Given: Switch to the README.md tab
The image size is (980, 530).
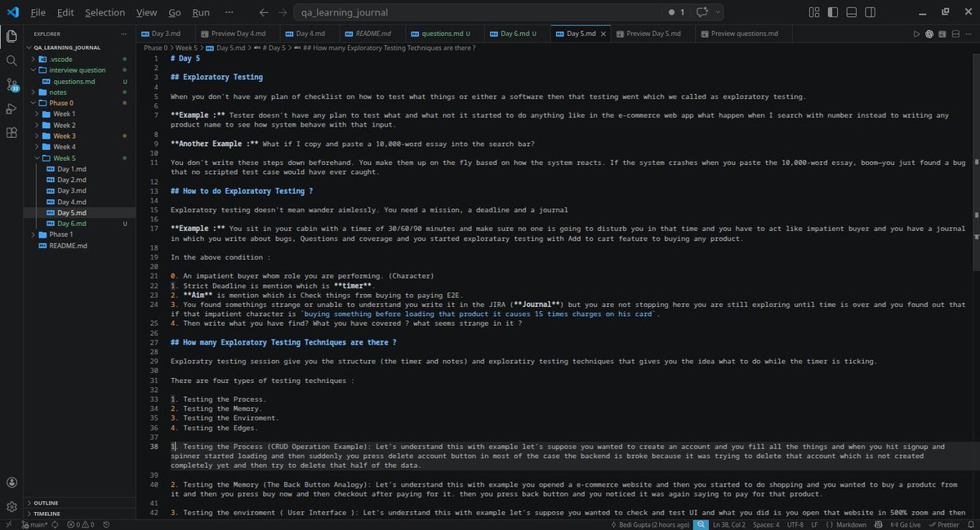Looking at the screenshot, I should 372,34.
